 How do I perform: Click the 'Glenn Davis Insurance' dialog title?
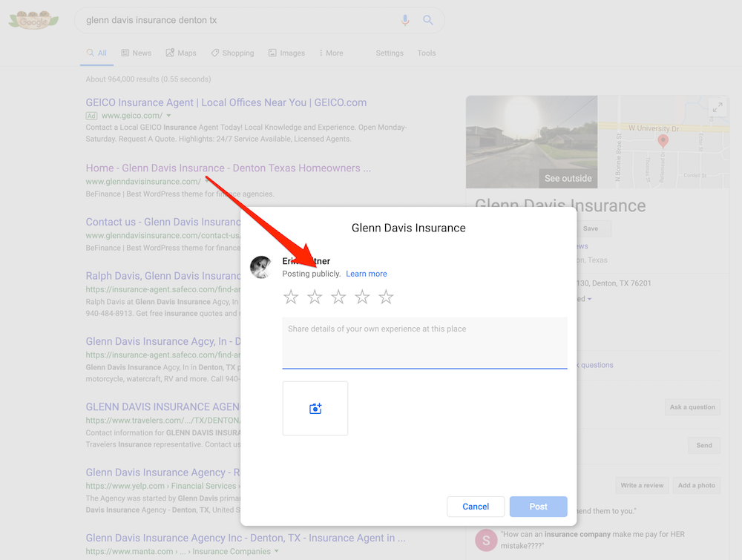tap(408, 228)
